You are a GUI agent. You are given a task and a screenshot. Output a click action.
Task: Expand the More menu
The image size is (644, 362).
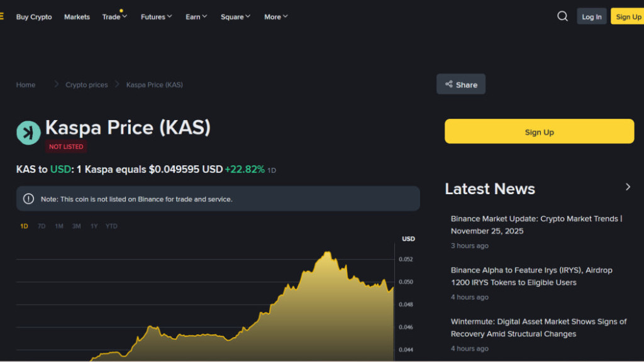(275, 17)
